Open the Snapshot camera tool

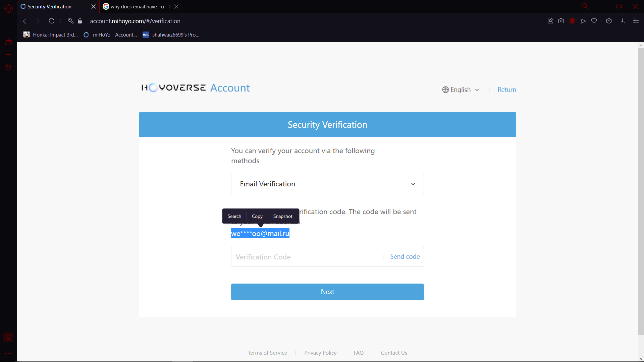561,21
